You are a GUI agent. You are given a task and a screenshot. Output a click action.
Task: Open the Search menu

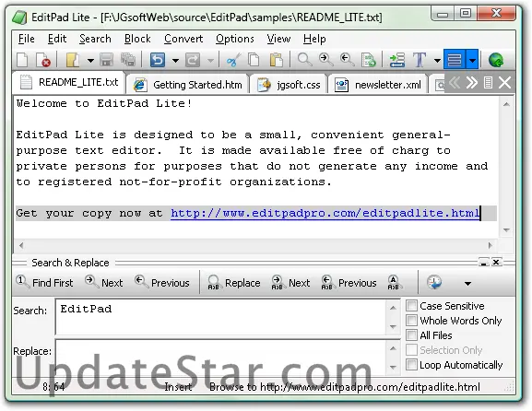click(x=95, y=39)
